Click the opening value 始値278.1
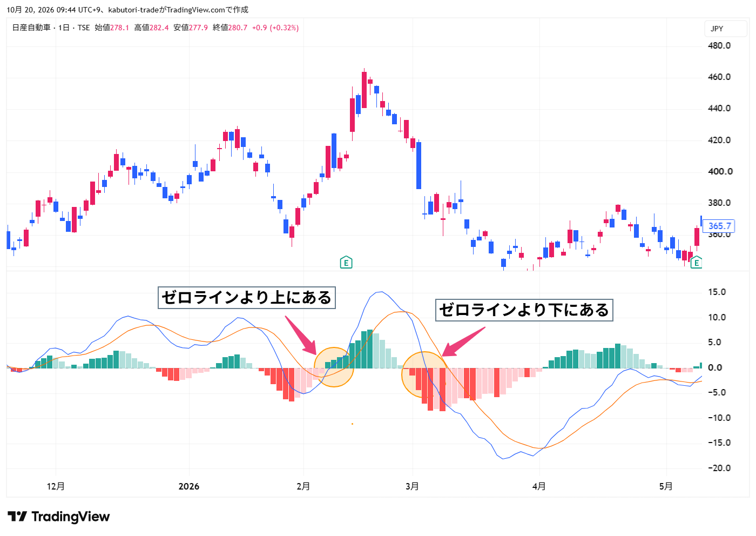 click(112, 28)
